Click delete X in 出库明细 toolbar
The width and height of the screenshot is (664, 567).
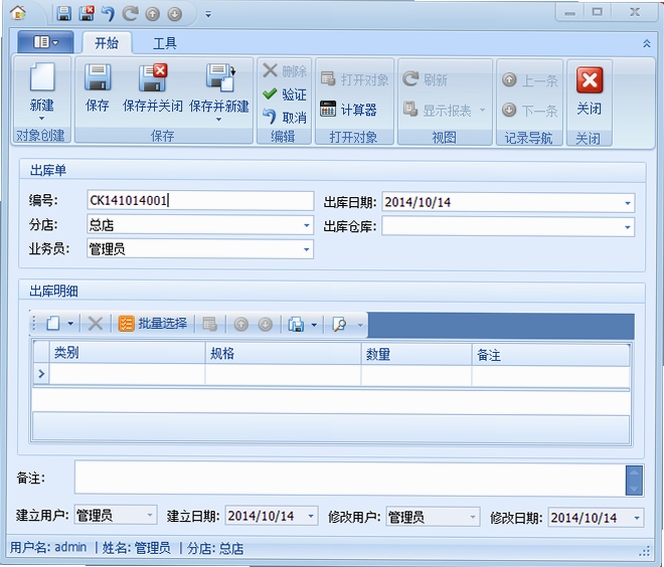coord(95,324)
